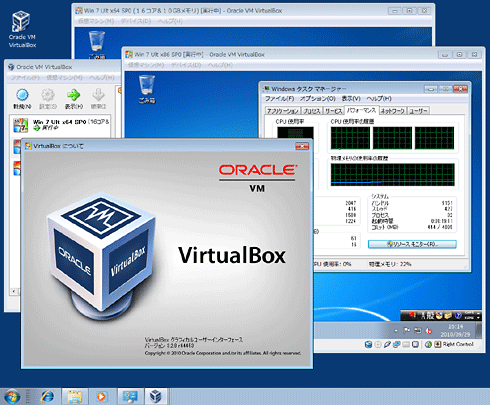Click IME tools icon on language bar
The image size is (490, 405).
448,315
